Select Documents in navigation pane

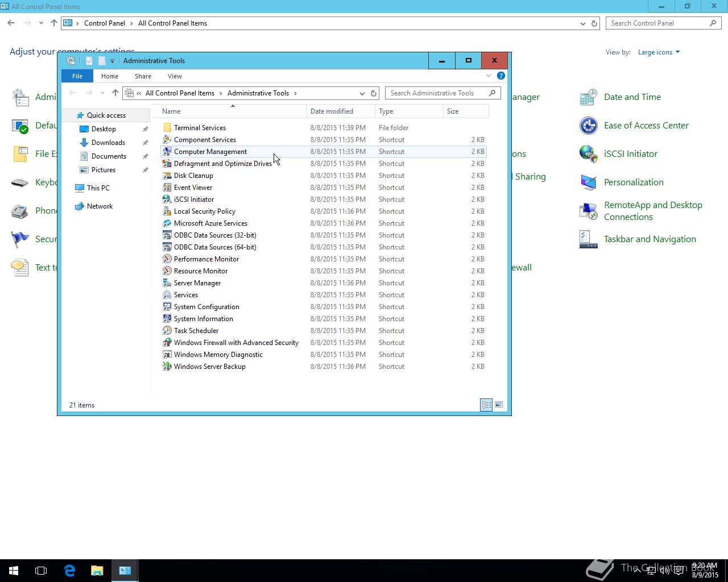[109, 156]
